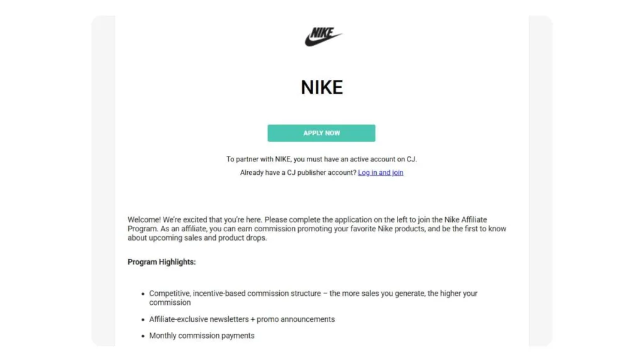Select the "Program Highlights:" heading

point(162,262)
